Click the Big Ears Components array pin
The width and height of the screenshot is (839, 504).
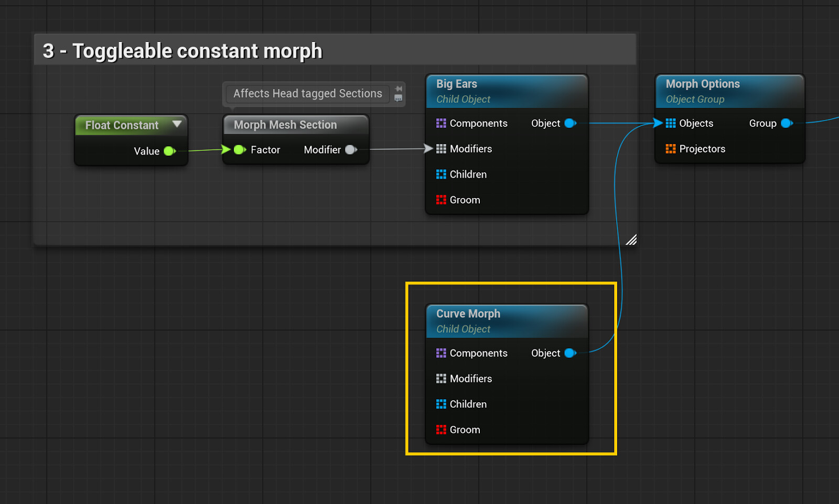[x=441, y=123]
